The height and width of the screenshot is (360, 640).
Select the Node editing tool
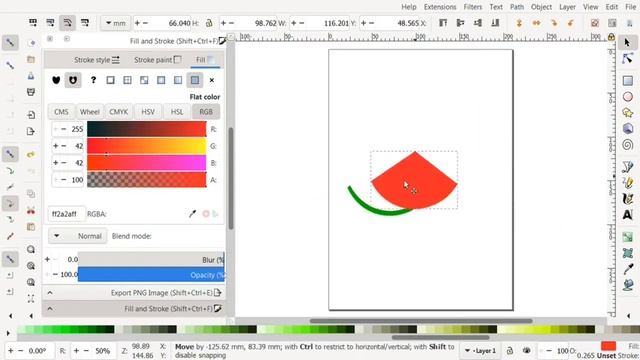click(627, 59)
